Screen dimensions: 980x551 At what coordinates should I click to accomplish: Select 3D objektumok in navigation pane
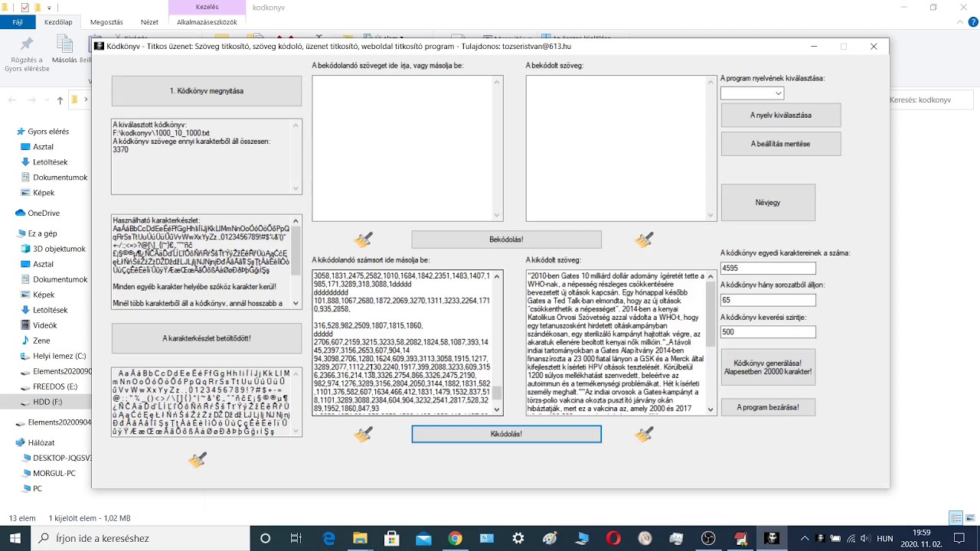coord(59,249)
